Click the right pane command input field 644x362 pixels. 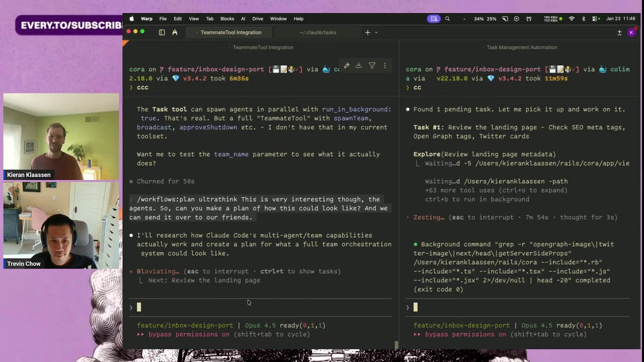click(x=518, y=307)
